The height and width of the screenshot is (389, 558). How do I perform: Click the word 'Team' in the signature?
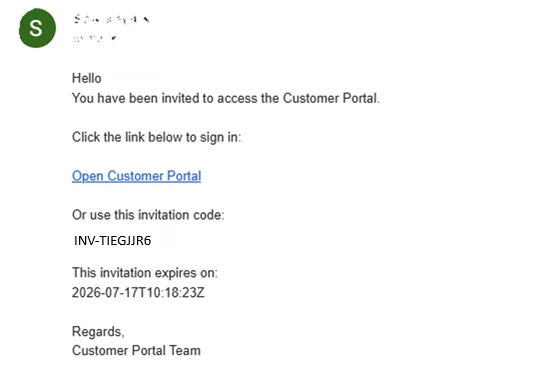(185, 351)
